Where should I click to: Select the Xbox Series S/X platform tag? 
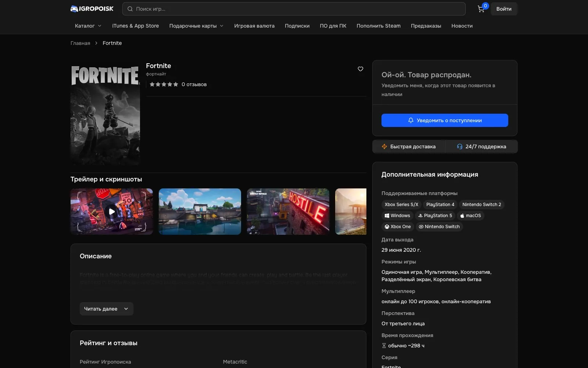tap(401, 205)
